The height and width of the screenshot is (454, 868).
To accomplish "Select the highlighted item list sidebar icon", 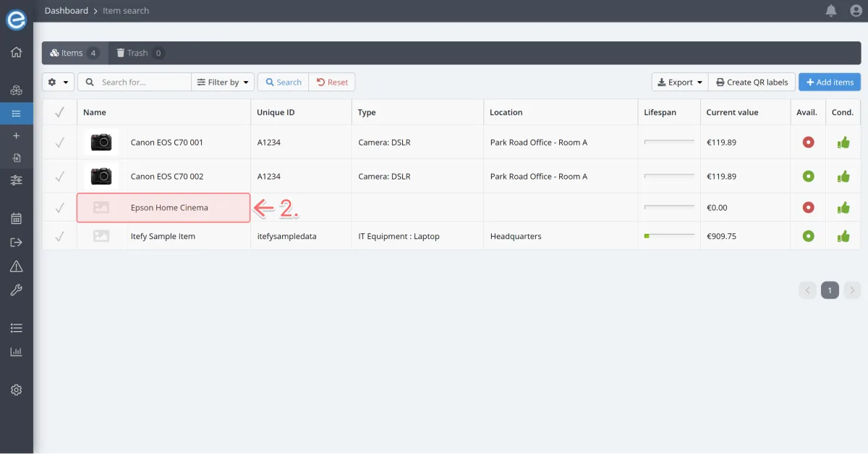I will pyautogui.click(x=16, y=113).
